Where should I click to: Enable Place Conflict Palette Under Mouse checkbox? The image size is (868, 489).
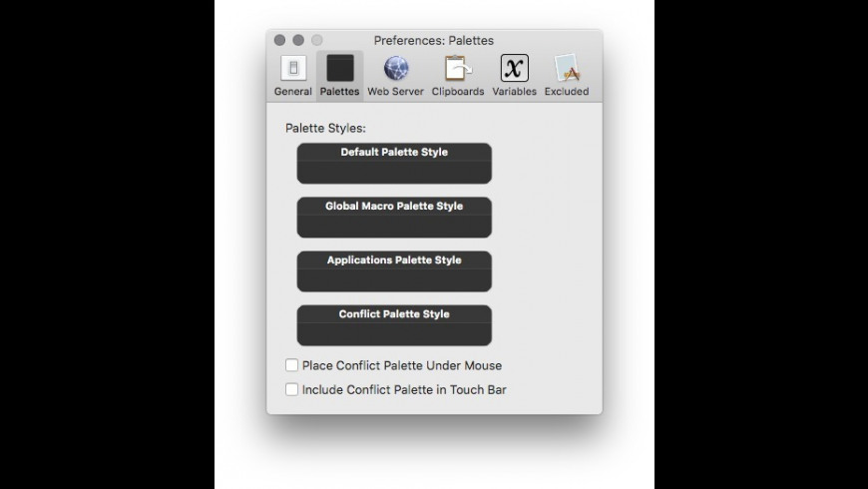pyautogui.click(x=291, y=365)
